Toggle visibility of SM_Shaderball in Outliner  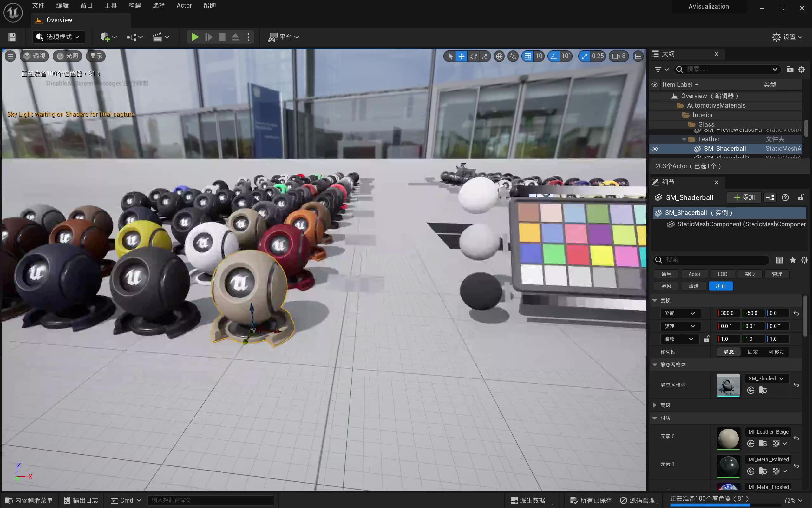(x=655, y=149)
